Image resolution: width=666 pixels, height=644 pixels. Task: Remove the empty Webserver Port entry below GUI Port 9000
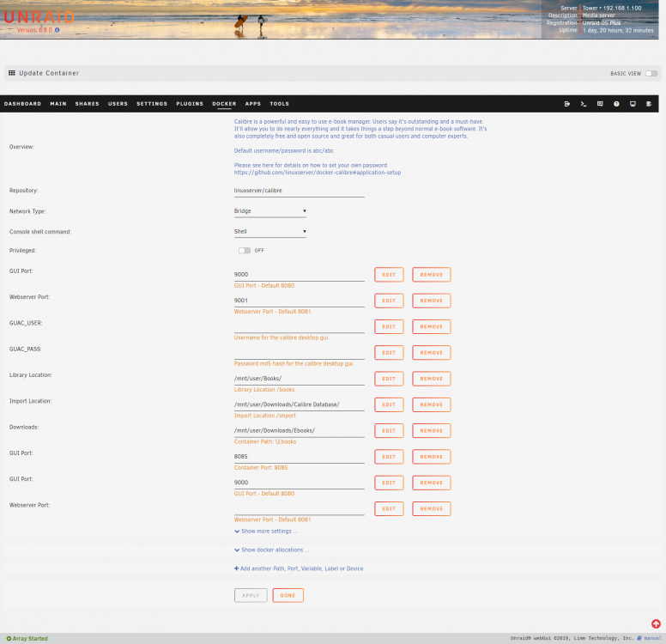pyautogui.click(x=431, y=509)
